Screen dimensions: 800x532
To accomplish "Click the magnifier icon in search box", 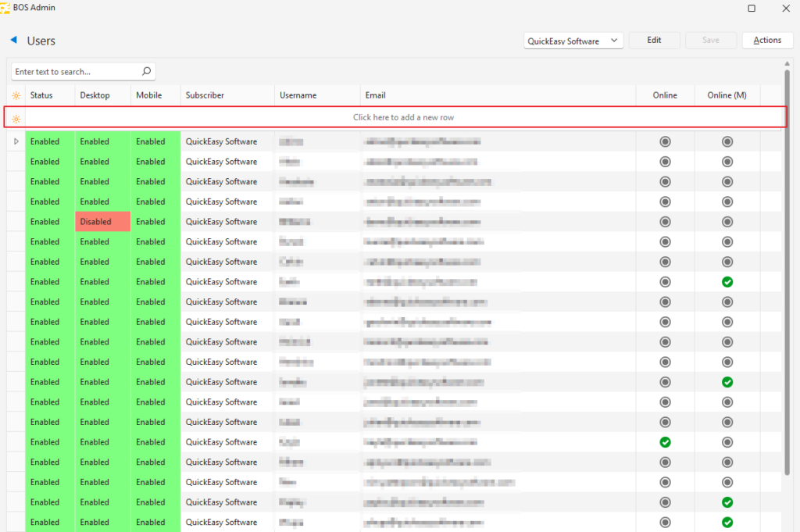I will 146,72.
